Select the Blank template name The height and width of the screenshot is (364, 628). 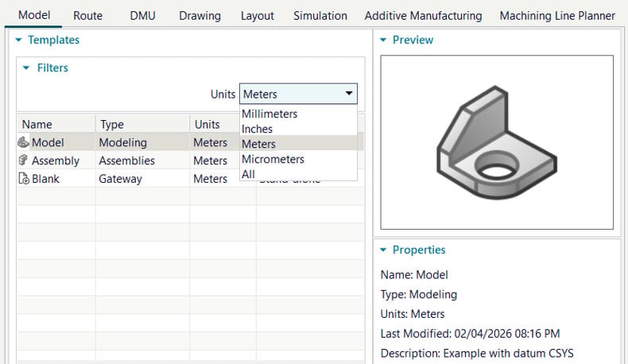(x=45, y=179)
